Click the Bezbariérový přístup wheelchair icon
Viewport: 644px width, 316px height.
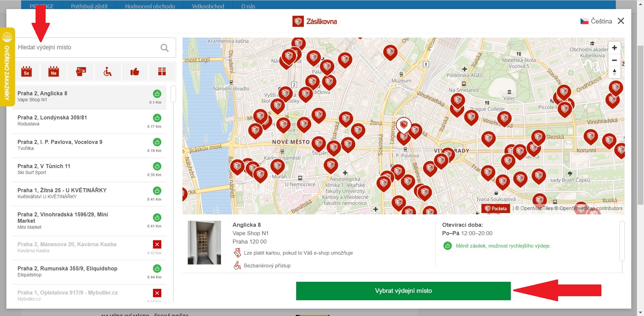coord(237,265)
